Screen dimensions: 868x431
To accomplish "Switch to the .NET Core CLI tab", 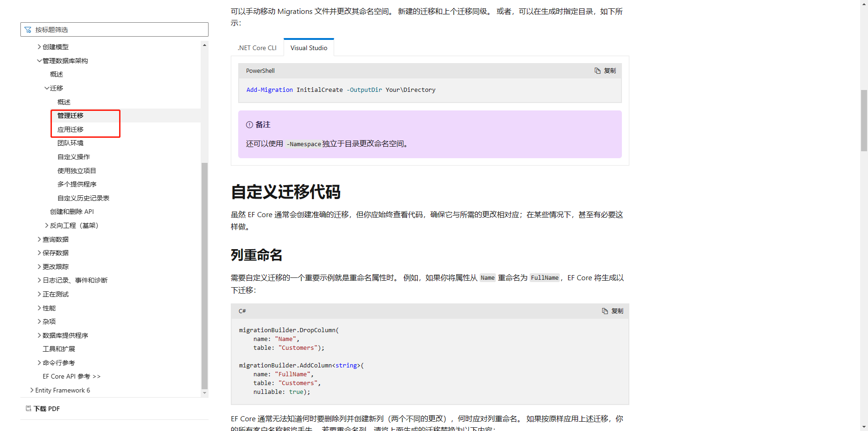I will pyautogui.click(x=257, y=48).
